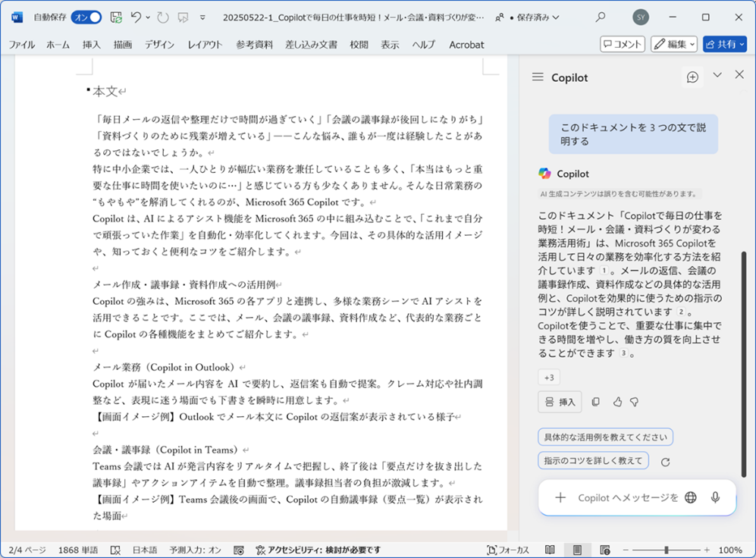Click the proofing check icon in status bar

(115, 550)
